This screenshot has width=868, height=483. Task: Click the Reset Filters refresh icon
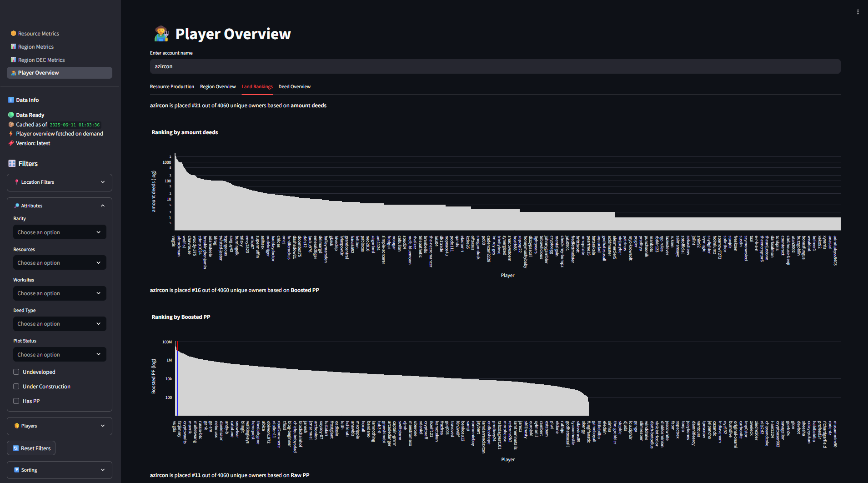[x=16, y=448]
